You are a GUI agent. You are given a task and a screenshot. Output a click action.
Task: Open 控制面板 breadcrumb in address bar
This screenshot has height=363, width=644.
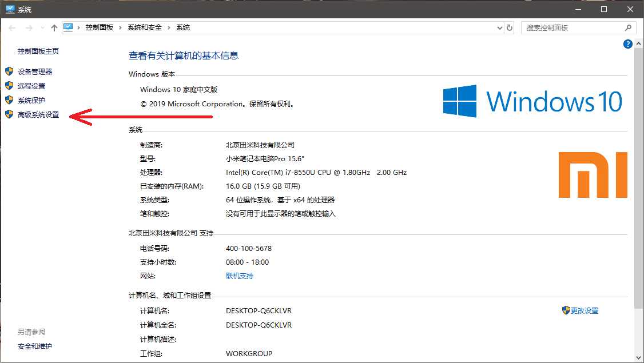point(100,27)
